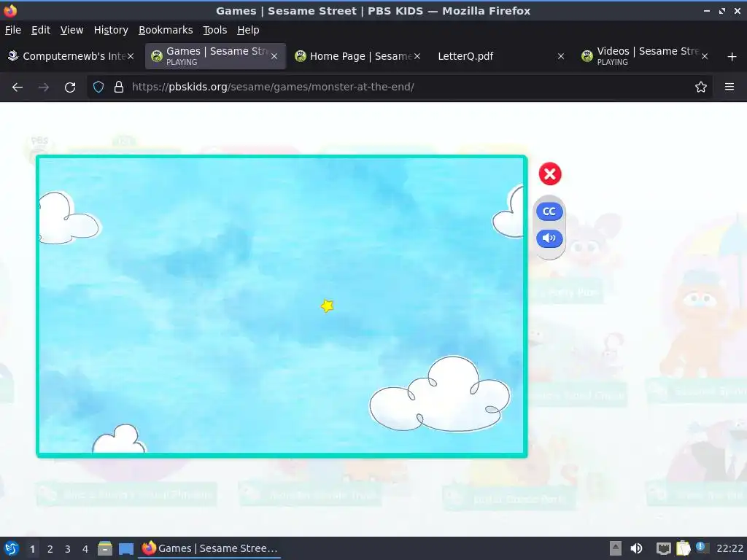Open the Edit menu
This screenshot has width=747, height=560.
[41, 30]
